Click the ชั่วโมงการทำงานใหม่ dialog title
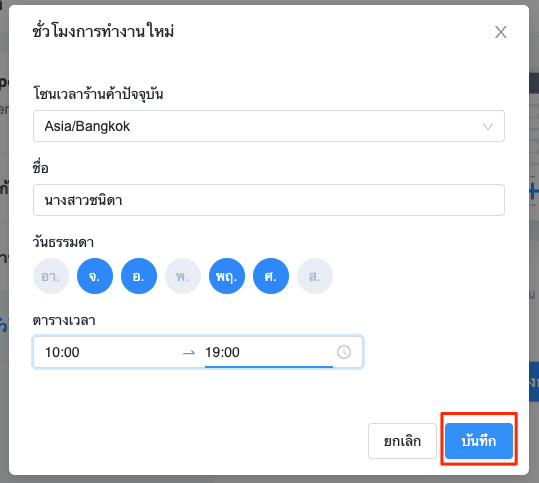The height and width of the screenshot is (483, 539). click(x=103, y=32)
